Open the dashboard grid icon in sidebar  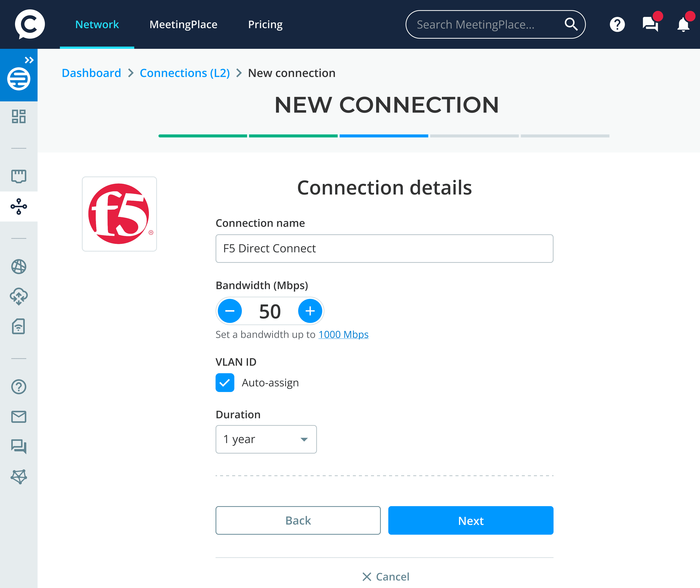coord(19,116)
